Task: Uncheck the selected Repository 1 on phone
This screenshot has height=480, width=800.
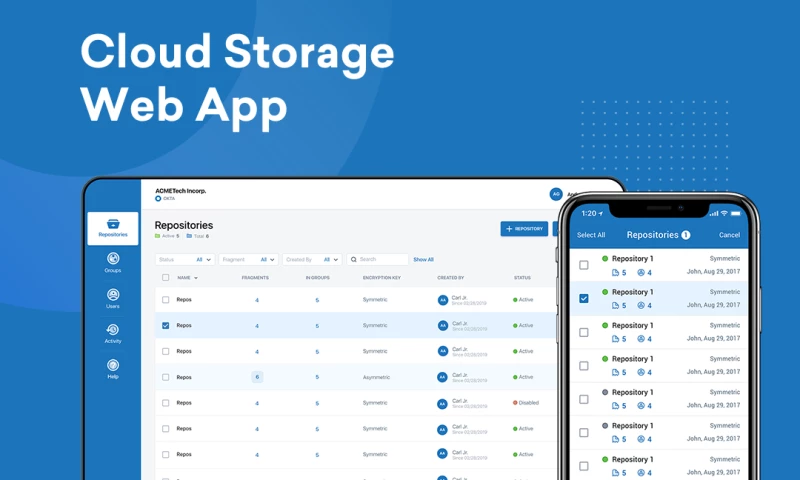Action: tap(584, 298)
